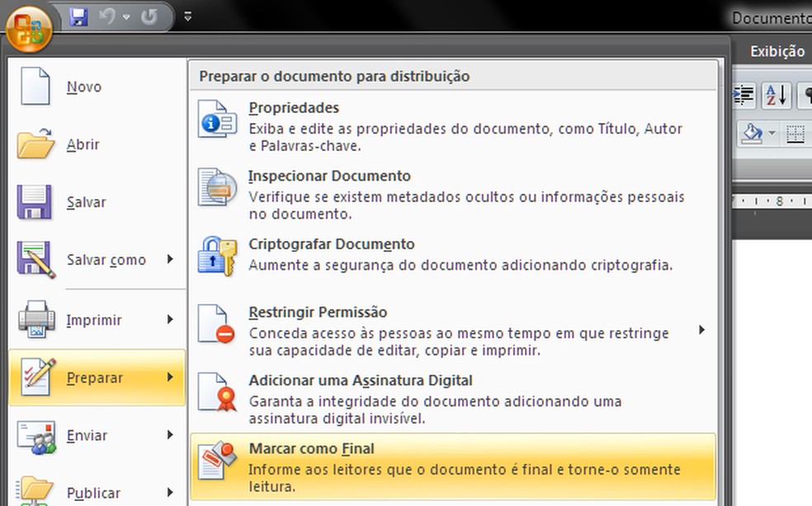812x506 pixels.
Task: Select Abrir in the Office menu
Action: coord(83,144)
